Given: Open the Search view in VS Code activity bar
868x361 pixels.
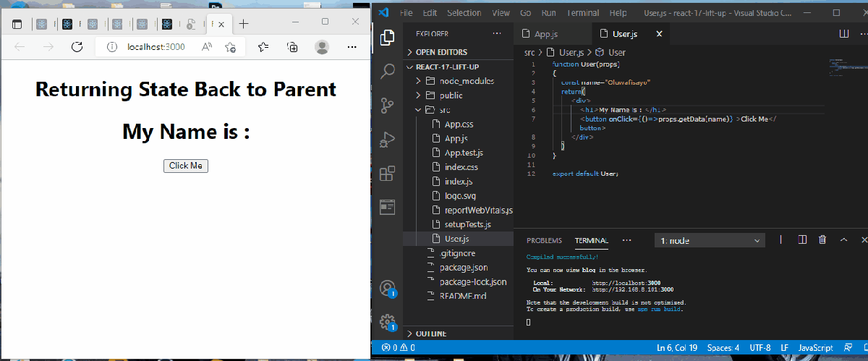Looking at the screenshot, I should tap(388, 70).
